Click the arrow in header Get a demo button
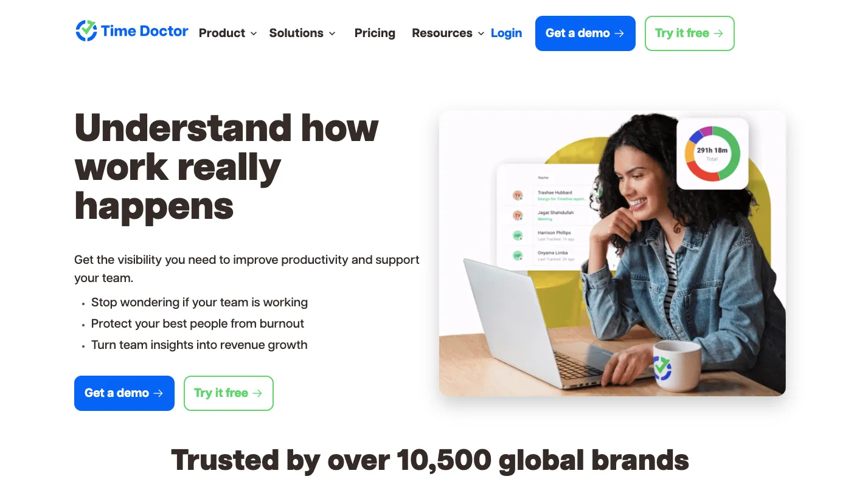This screenshot has width=868, height=479. (x=619, y=33)
